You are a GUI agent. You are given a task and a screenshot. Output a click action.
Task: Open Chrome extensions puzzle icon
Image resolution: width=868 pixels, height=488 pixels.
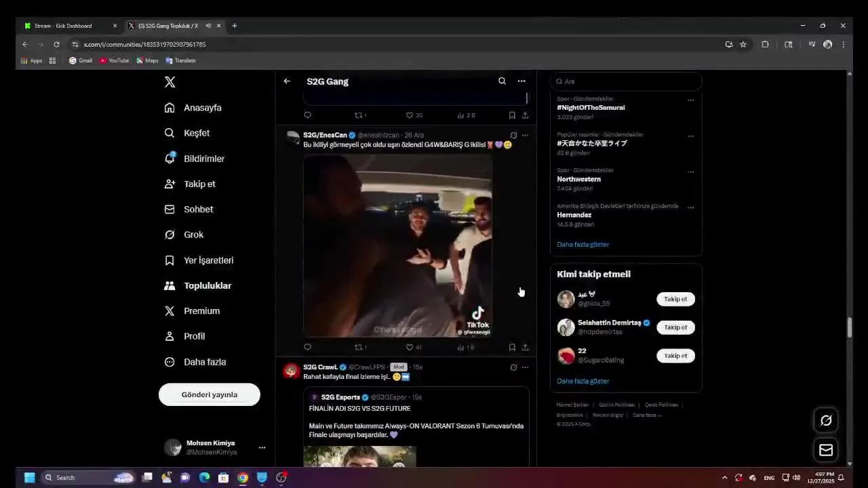pyautogui.click(x=765, y=44)
